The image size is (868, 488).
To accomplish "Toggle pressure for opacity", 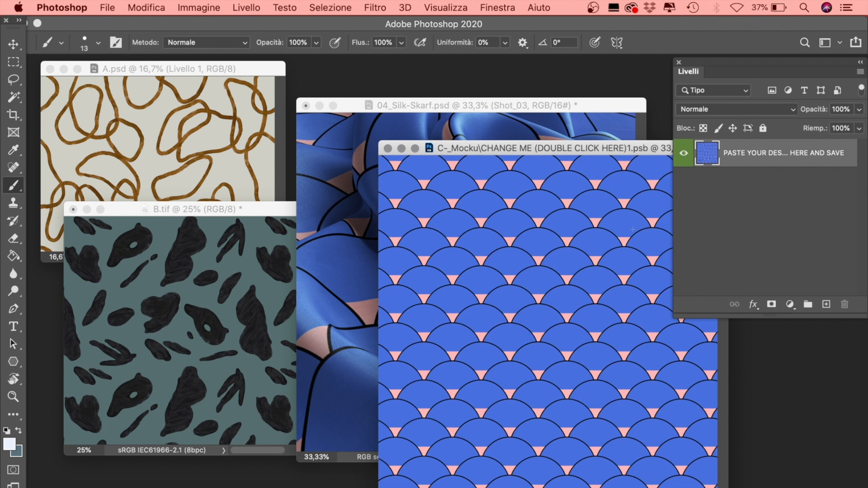I will click(x=335, y=42).
